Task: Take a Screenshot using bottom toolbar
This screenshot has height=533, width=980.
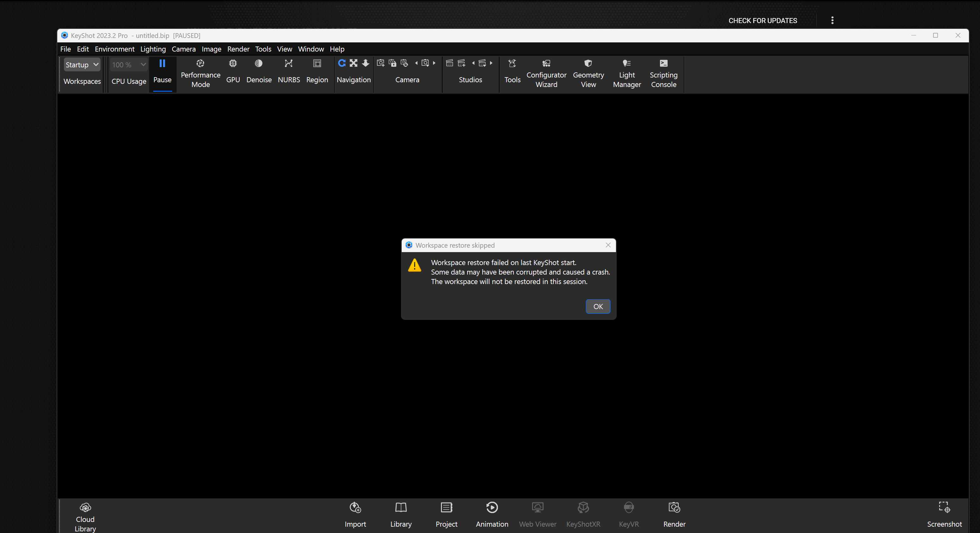Action: pyautogui.click(x=944, y=515)
